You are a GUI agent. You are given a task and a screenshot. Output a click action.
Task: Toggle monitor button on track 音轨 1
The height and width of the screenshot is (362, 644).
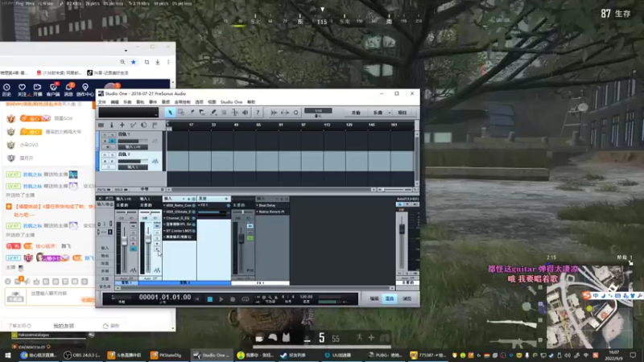click(x=112, y=141)
